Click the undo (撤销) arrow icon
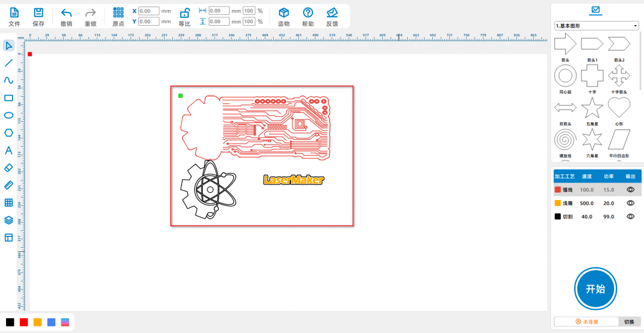644x333 pixels. pos(66,13)
